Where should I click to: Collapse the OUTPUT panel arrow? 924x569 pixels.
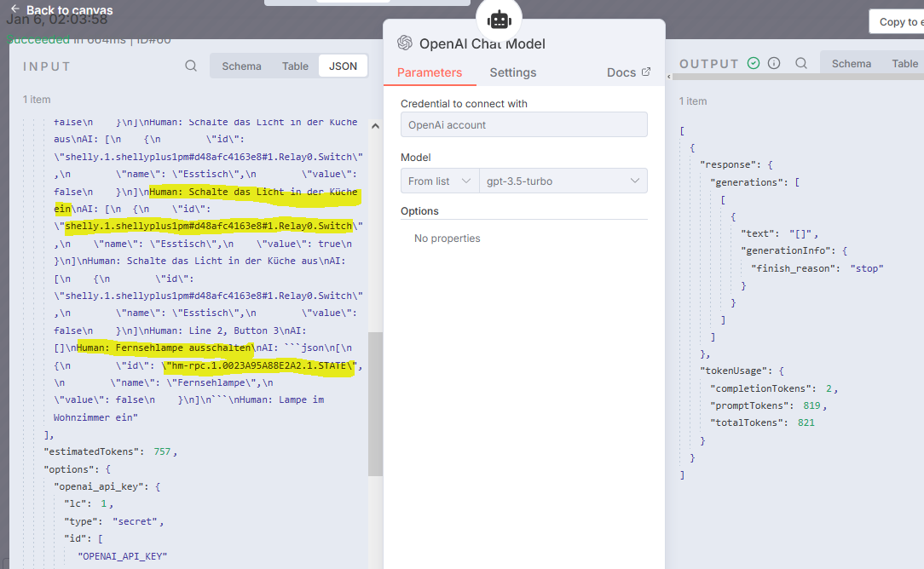click(669, 77)
